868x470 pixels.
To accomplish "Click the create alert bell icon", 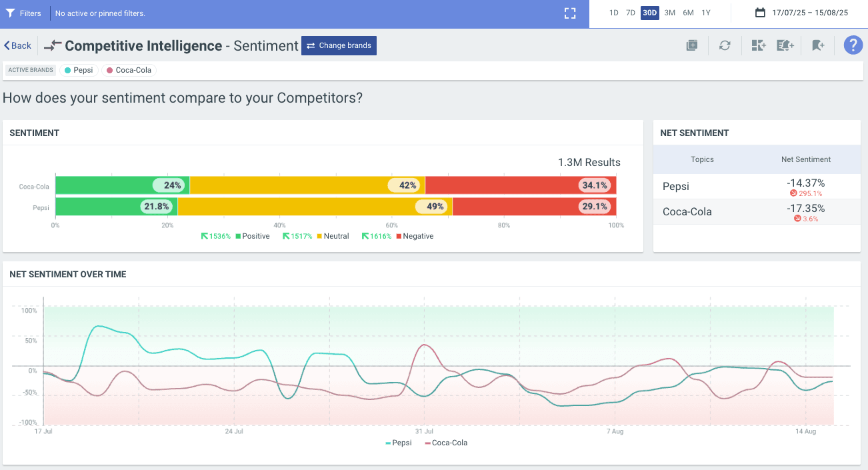I will 785,45.
